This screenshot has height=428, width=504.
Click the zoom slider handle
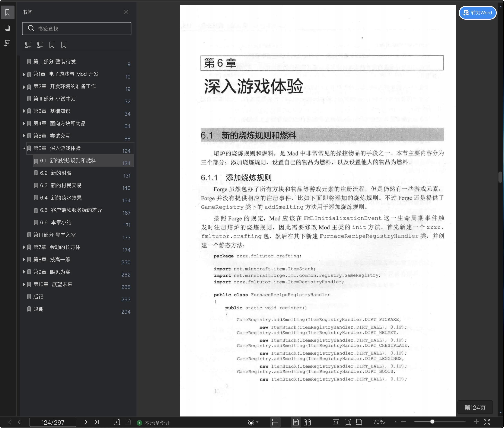432,422
